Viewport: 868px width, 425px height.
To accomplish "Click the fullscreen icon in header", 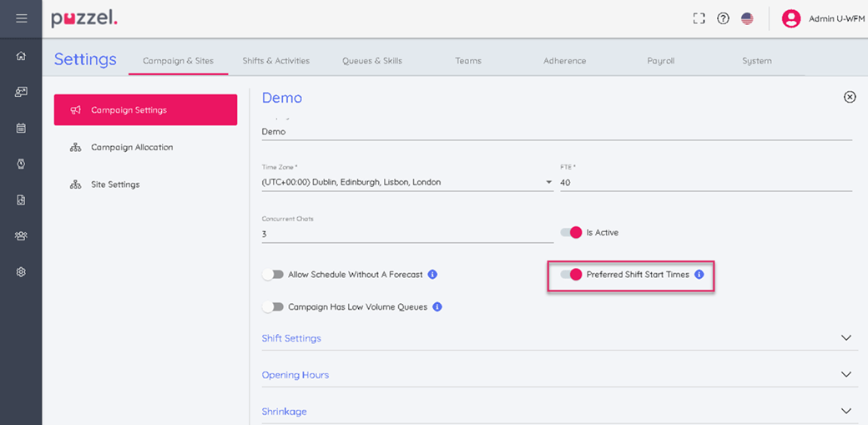I will click(699, 18).
